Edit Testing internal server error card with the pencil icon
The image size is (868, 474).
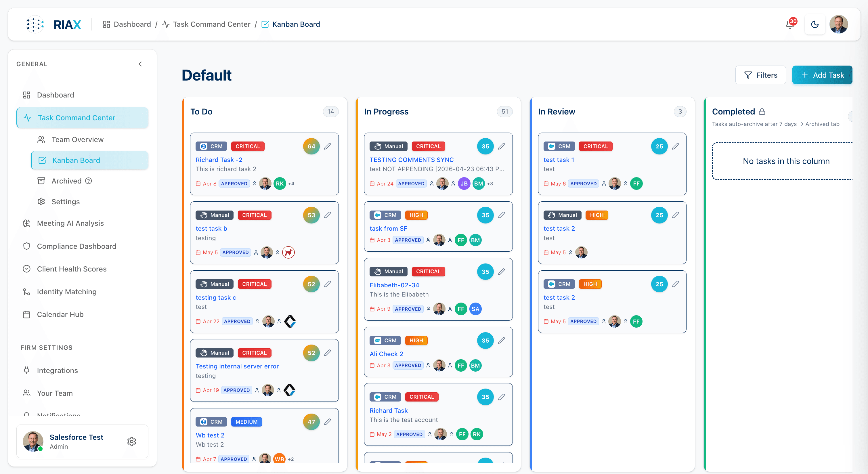pyautogui.click(x=328, y=353)
